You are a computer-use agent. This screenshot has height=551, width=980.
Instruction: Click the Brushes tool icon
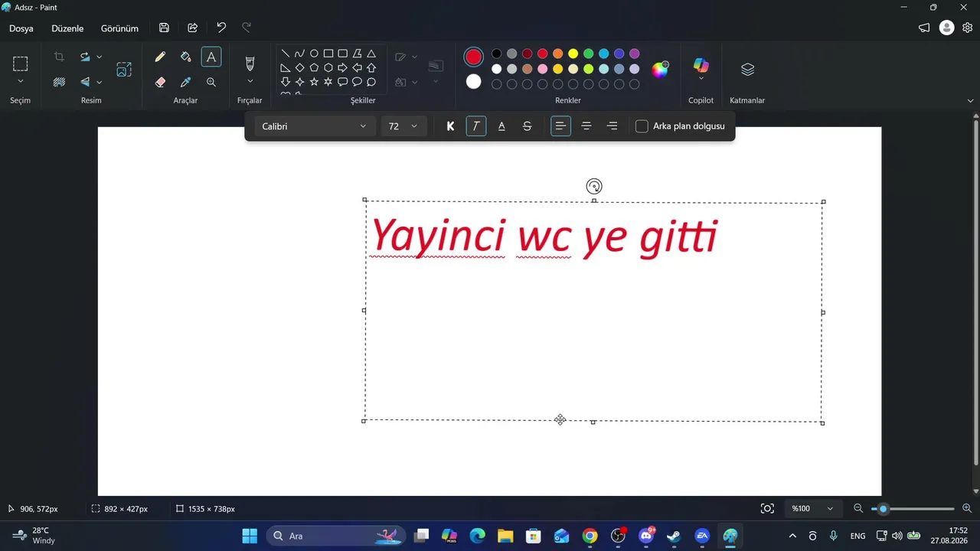pos(250,63)
